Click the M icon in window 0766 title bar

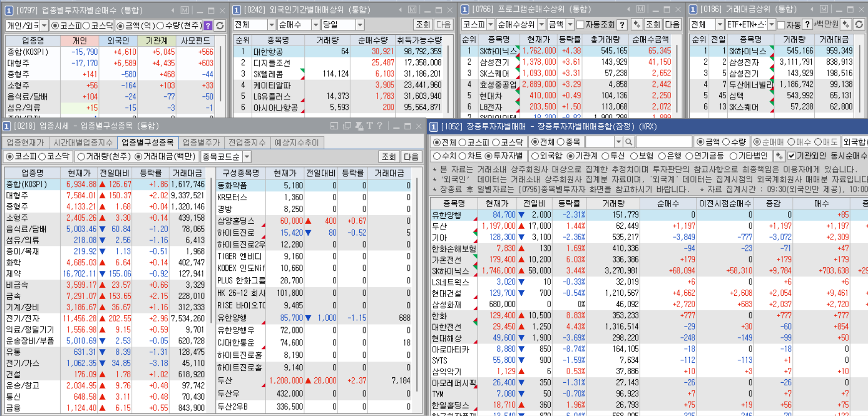(640, 9)
